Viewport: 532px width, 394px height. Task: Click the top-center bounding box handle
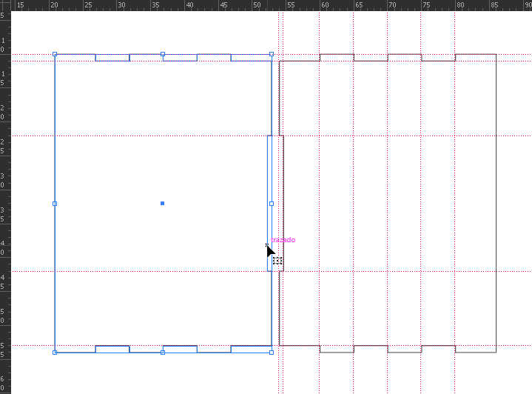pyautogui.click(x=163, y=54)
